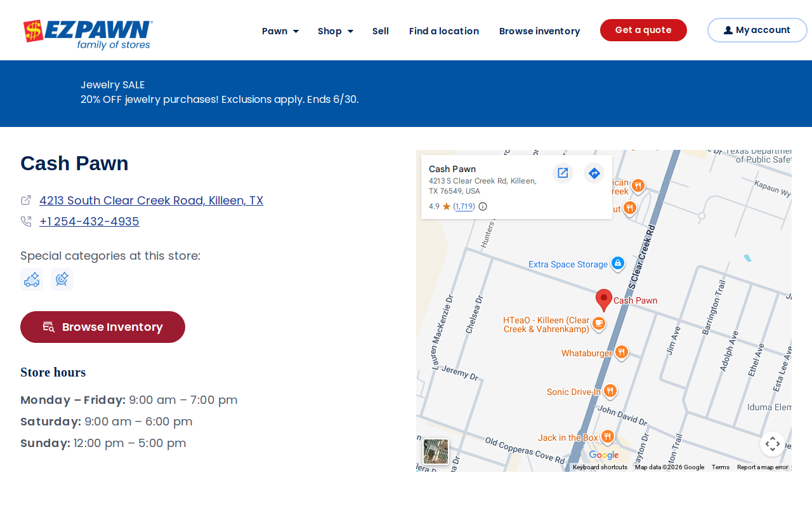Screen dimensions: 812x508
Task: Click the red Get a quote button
Action: 643,30
